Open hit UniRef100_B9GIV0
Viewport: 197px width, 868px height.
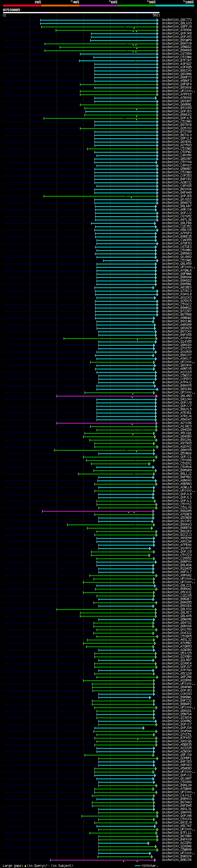tap(176, 71)
